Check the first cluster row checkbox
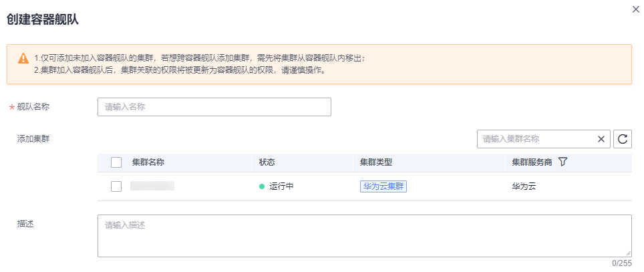The width and height of the screenshot is (644, 272). point(116,186)
